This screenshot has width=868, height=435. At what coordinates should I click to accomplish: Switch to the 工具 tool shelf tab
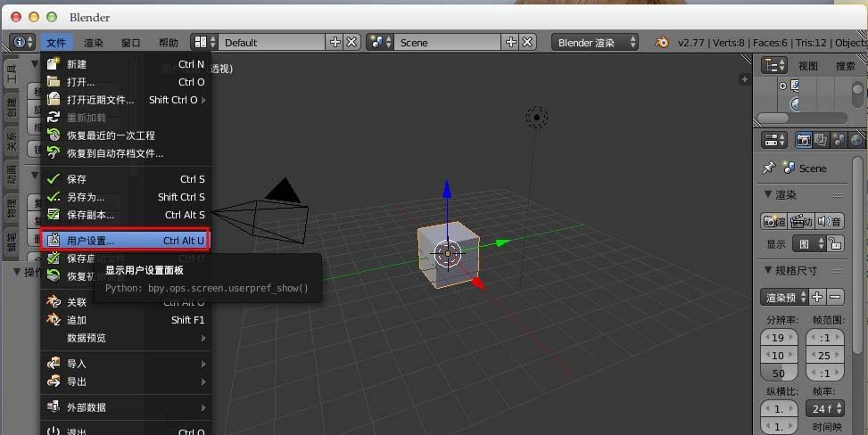[x=11, y=74]
